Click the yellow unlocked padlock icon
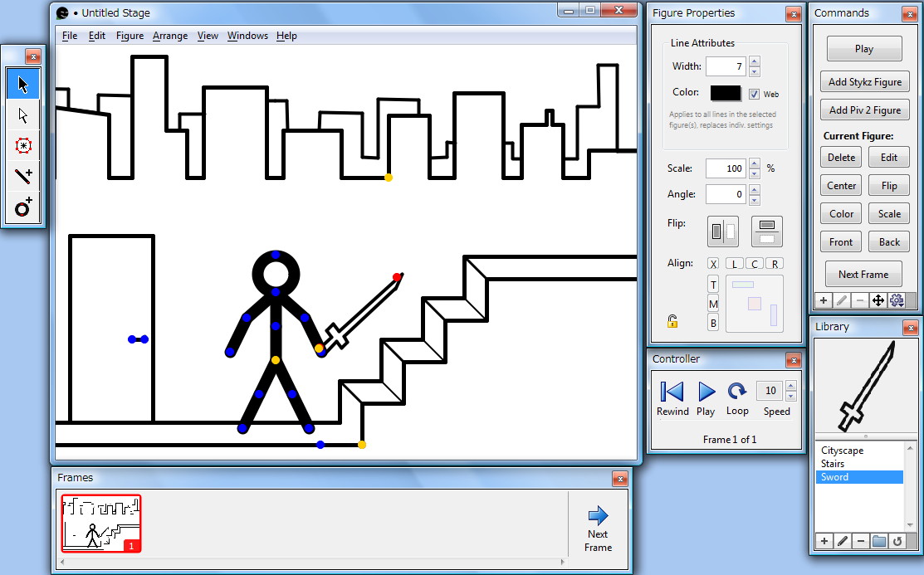 672,320
